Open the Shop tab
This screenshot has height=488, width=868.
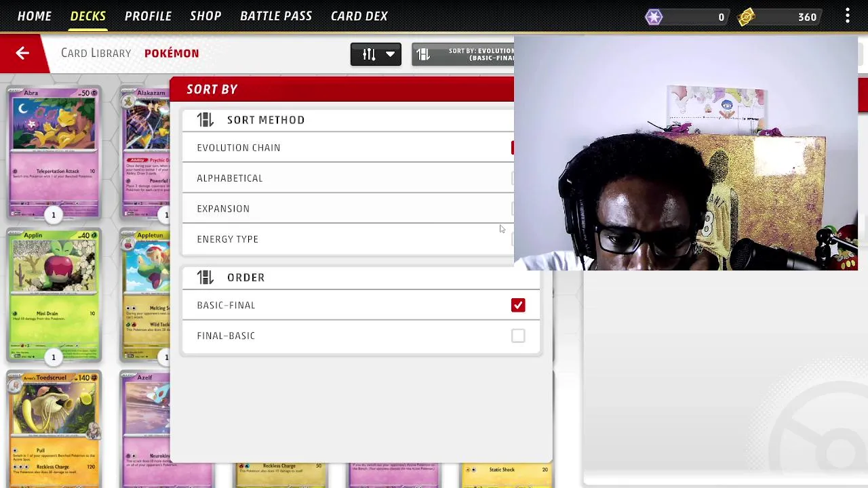205,16
